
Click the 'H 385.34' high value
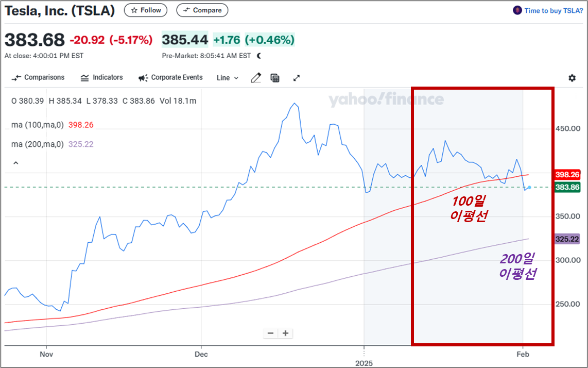pyautogui.click(x=65, y=101)
